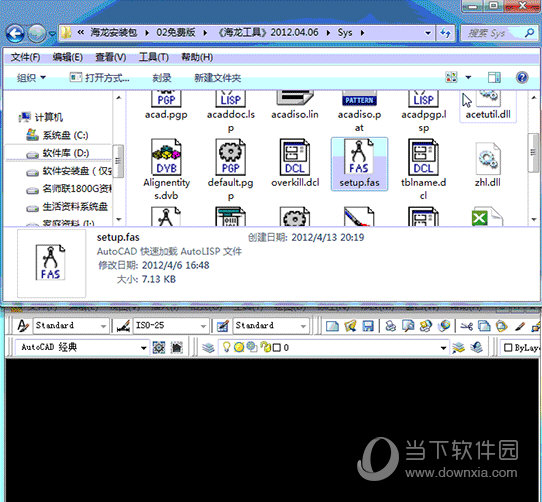Expand subfolders arrow after Sys in path
This screenshot has width=542, height=502.
coord(362,33)
